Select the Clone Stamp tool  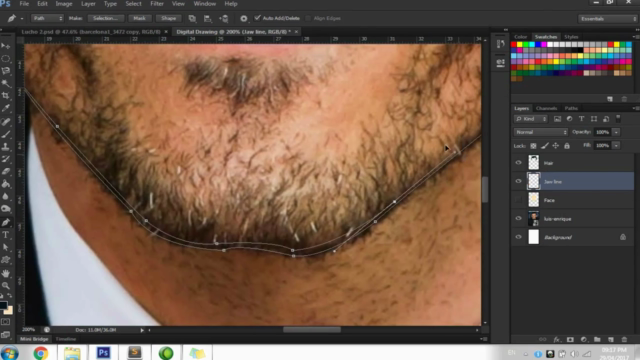(x=6, y=147)
